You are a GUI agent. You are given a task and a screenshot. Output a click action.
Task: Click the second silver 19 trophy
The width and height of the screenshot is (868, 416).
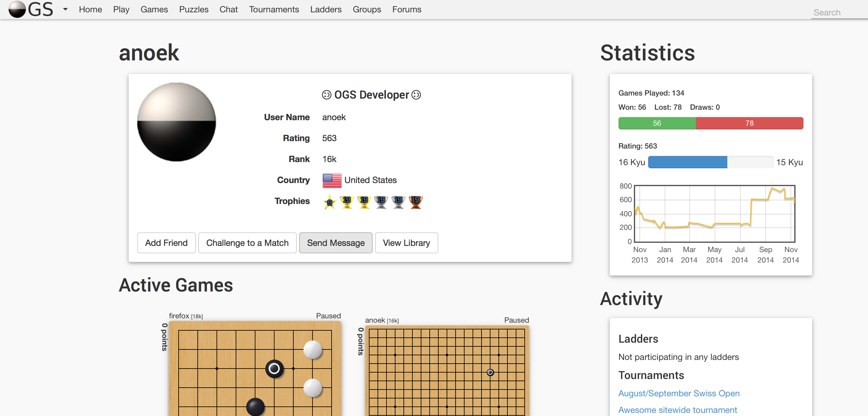[x=398, y=202]
